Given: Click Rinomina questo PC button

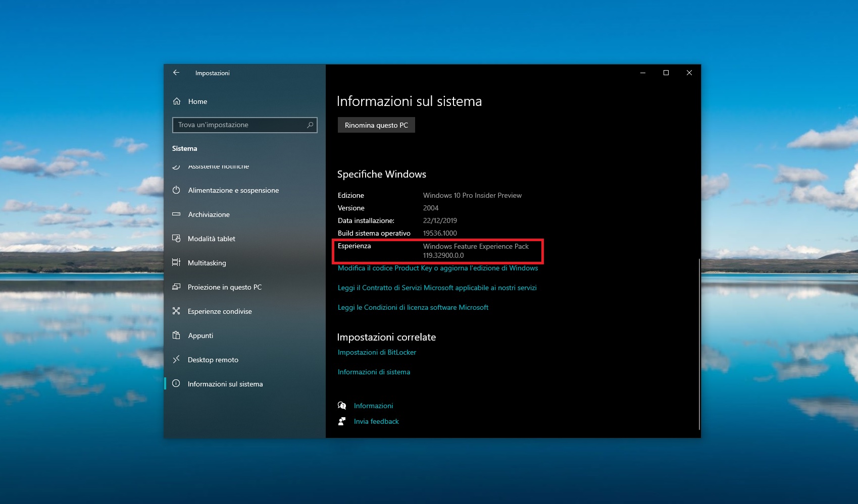Looking at the screenshot, I should coord(376,125).
